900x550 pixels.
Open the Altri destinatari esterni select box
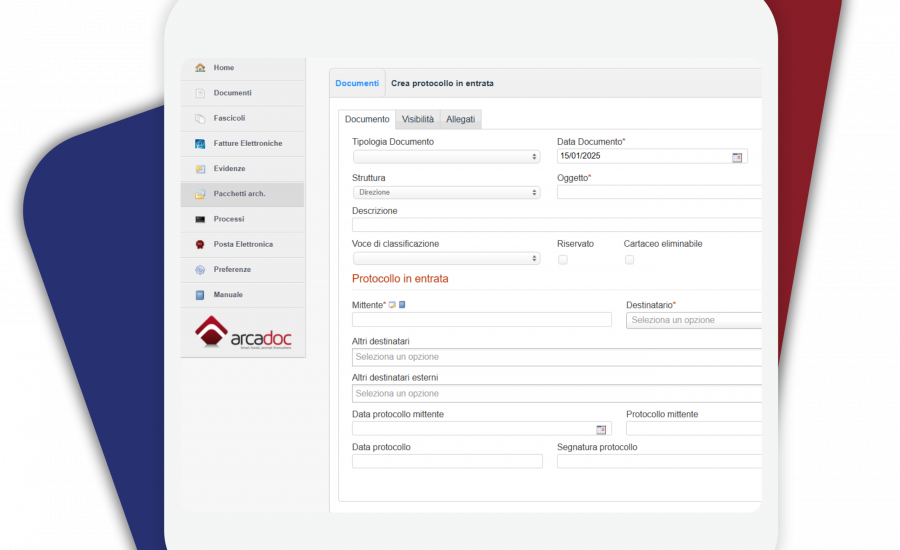[557, 394]
